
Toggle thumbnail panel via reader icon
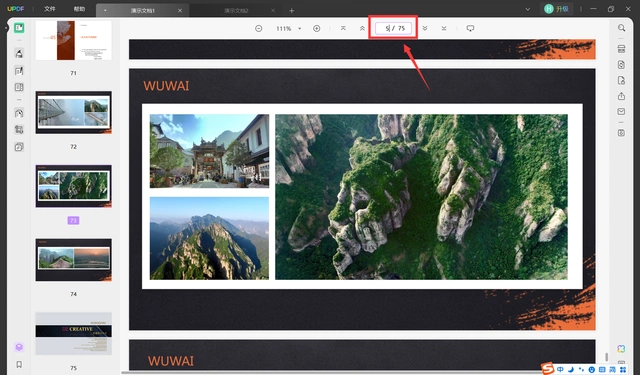[19, 28]
